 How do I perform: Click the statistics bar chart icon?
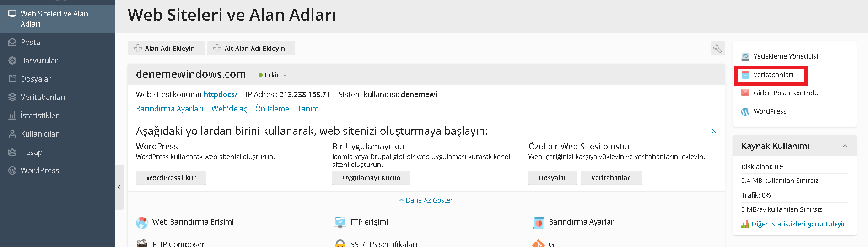pos(745,224)
